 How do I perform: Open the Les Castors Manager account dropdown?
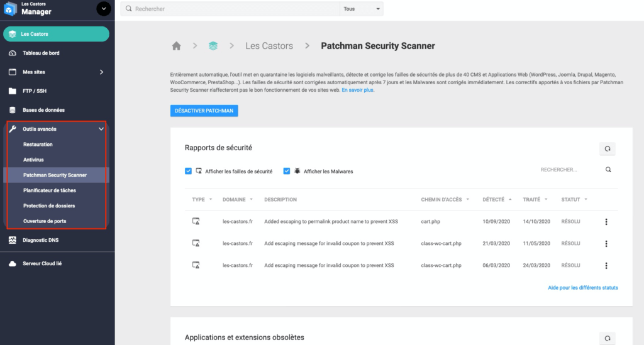[x=104, y=9]
